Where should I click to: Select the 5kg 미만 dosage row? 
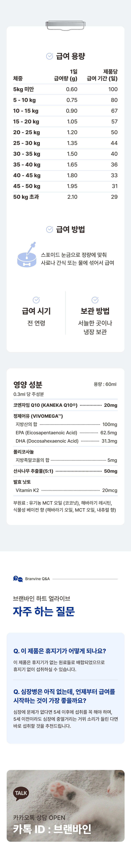65,89
